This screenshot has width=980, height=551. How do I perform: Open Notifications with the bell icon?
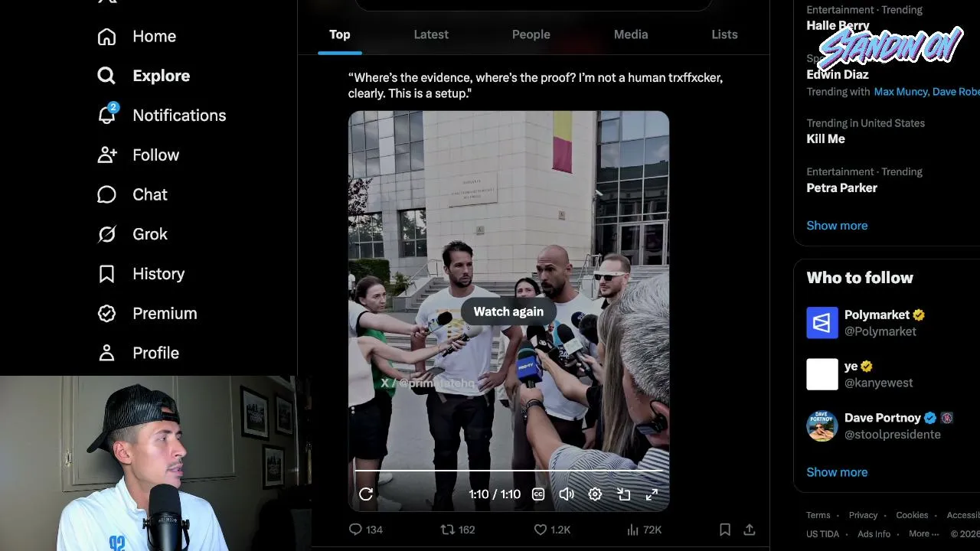pos(162,115)
